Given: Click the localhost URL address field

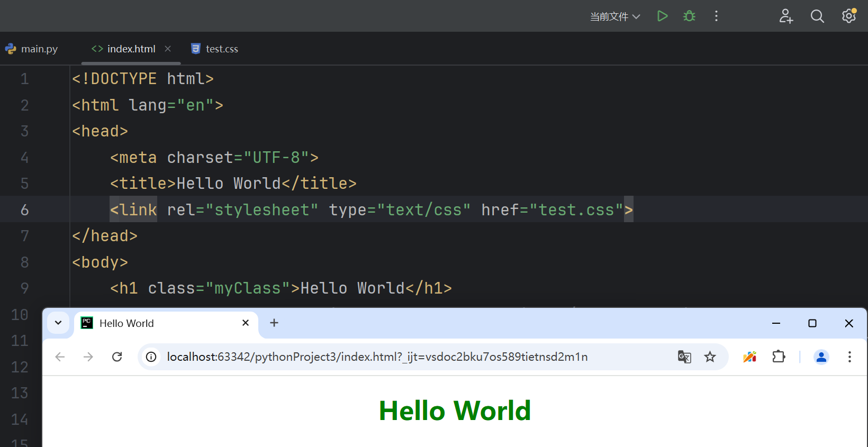Looking at the screenshot, I should click(377, 357).
